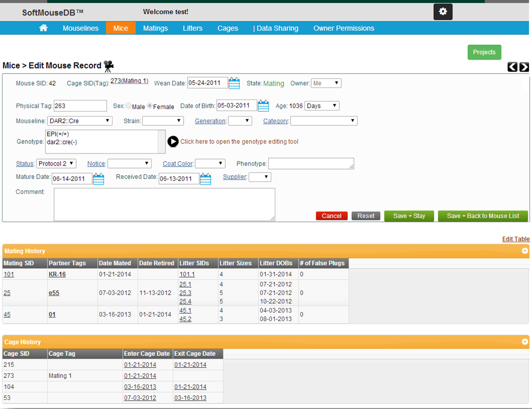
Task: Click the home icon in navigation bar
Action: 43,28
